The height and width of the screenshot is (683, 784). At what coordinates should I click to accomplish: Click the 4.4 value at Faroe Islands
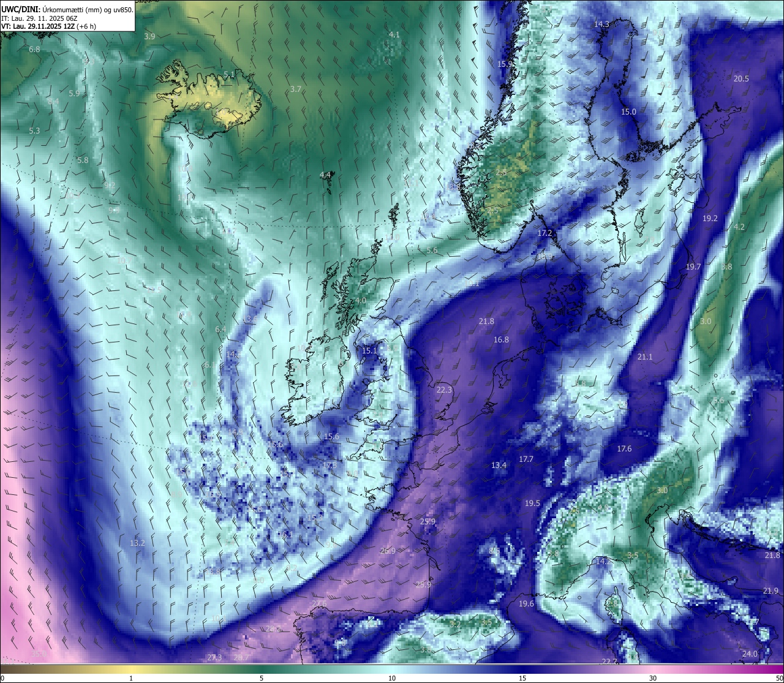click(x=325, y=175)
